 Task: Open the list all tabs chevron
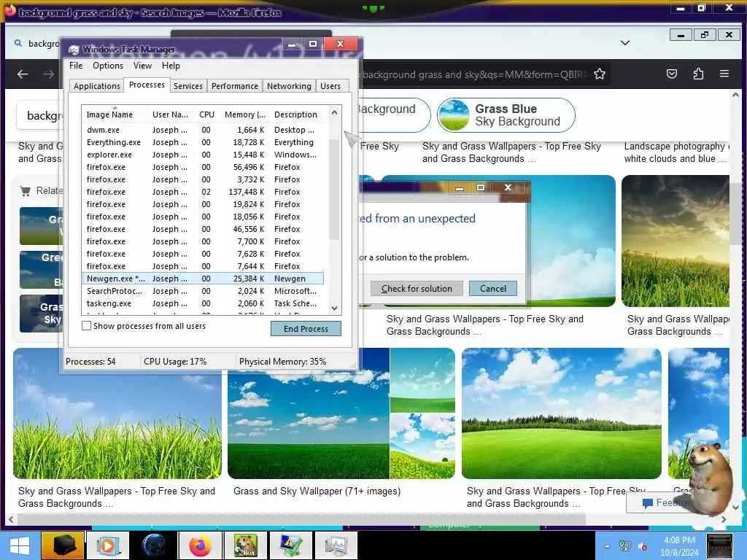click(x=625, y=43)
